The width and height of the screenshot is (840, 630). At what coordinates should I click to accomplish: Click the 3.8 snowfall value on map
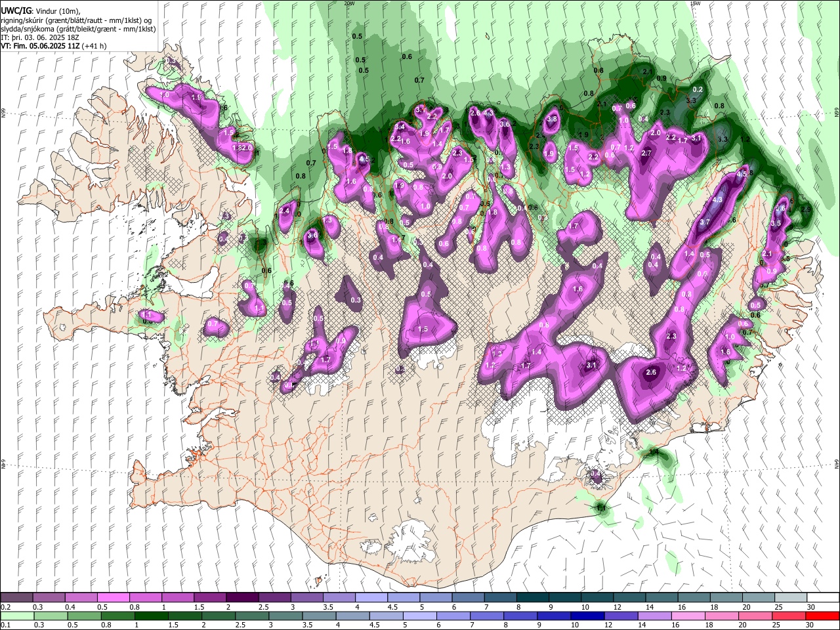(552, 119)
